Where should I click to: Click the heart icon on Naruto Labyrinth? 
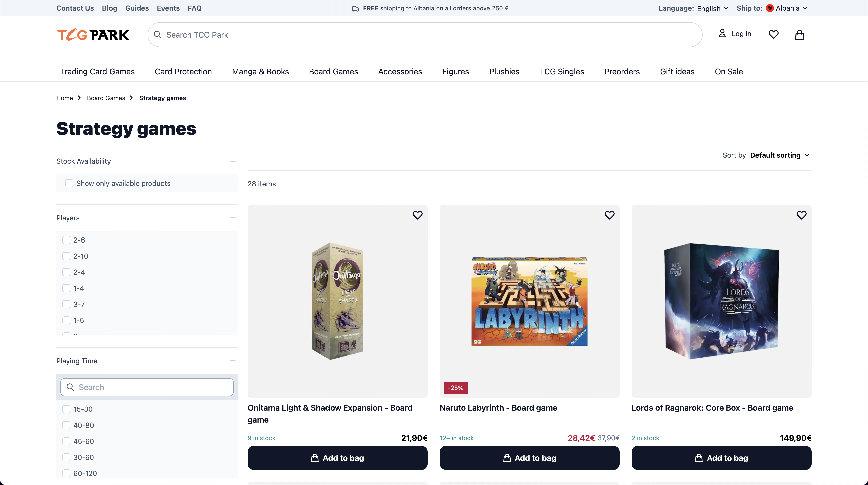click(x=609, y=215)
